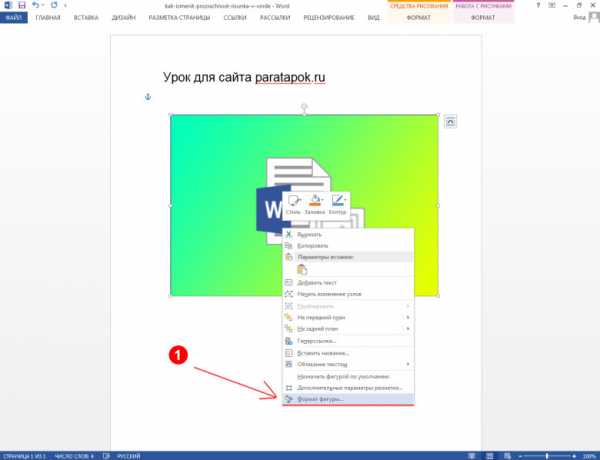The width and height of the screenshot is (600, 460).
Task: Click the user account avatar icon
Action: (594, 17)
